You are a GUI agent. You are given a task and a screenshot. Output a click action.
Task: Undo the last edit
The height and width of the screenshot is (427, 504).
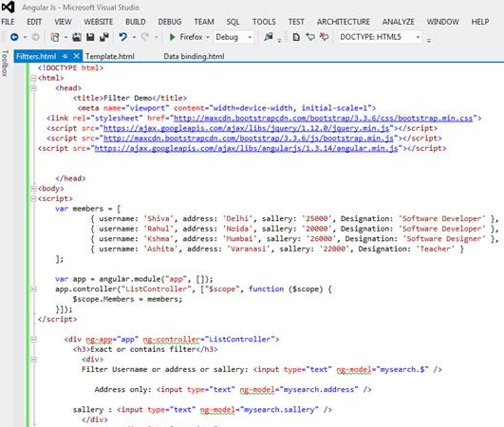click(x=122, y=37)
